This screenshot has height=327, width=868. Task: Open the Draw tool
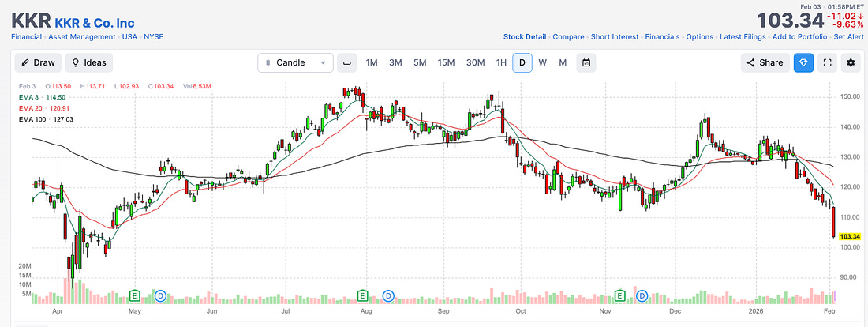(x=38, y=62)
